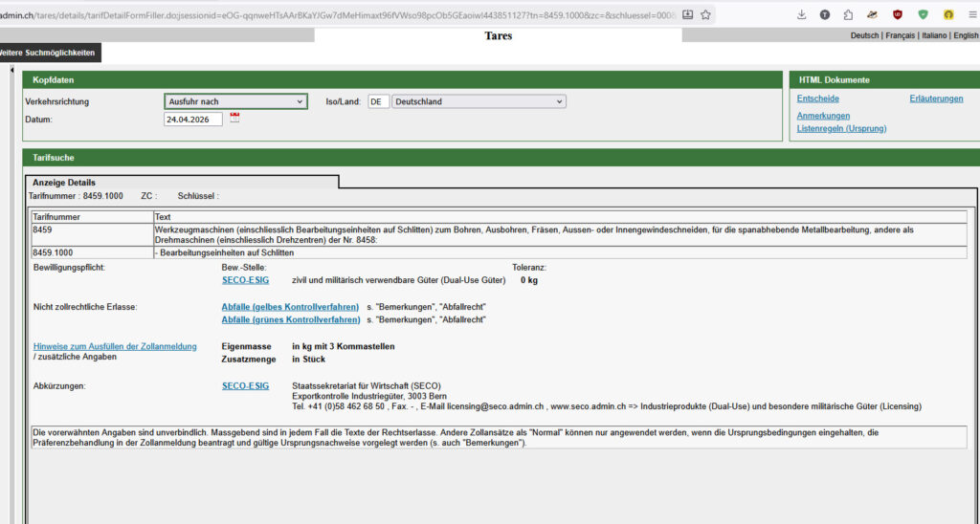Image resolution: width=980 pixels, height=524 pixels.
Task: Open the Entscheide document link
Action: 818,98
